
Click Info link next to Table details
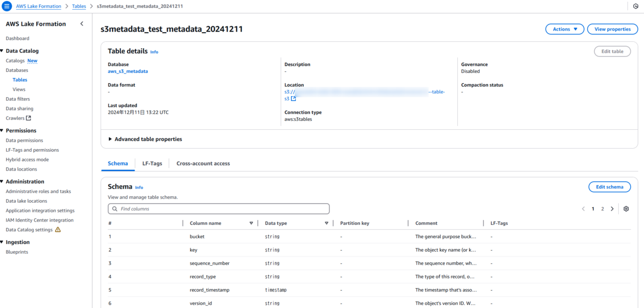click(154, 52)
